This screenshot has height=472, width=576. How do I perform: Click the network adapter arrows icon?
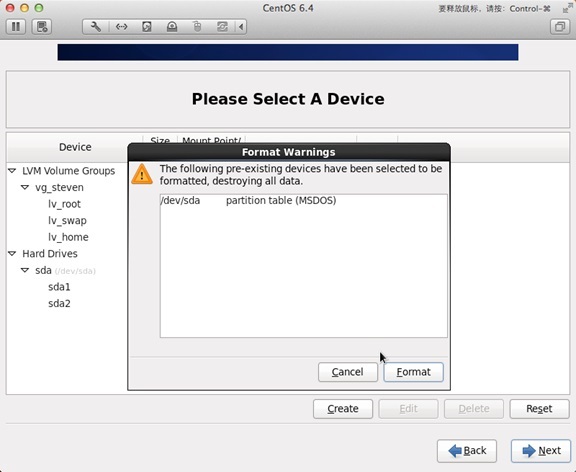coord(121,27)
